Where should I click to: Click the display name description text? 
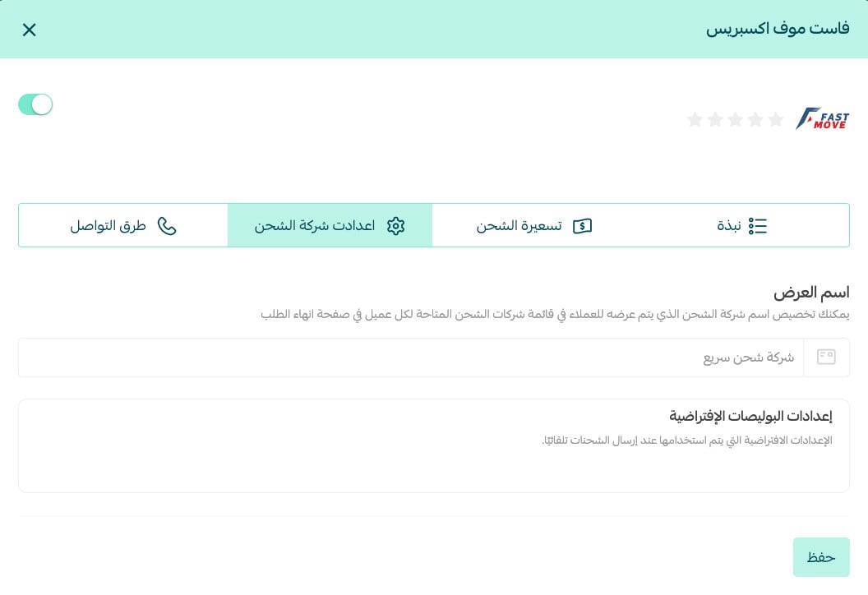[x=555, y=315]
